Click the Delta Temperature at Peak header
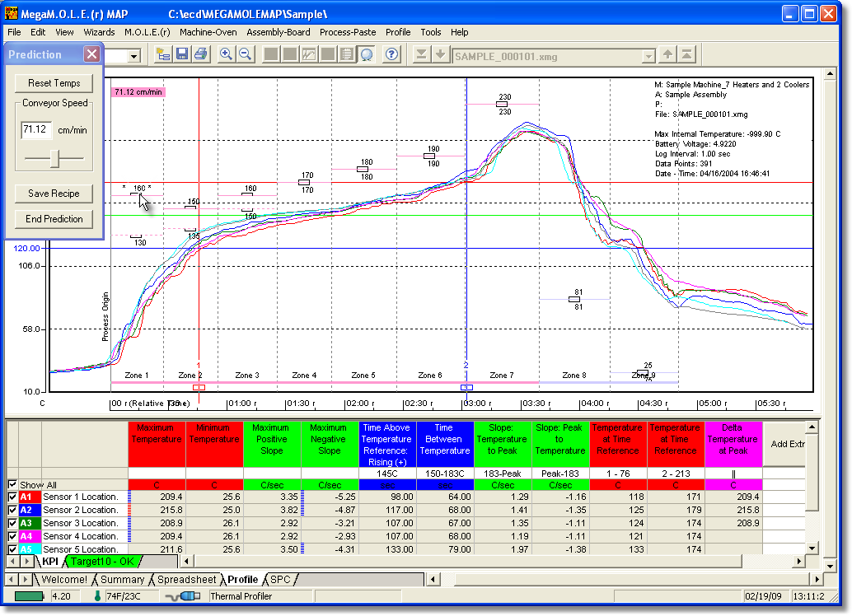Image resolution: width=852 pixels, height=616 pixels. (x=733, y=444)
